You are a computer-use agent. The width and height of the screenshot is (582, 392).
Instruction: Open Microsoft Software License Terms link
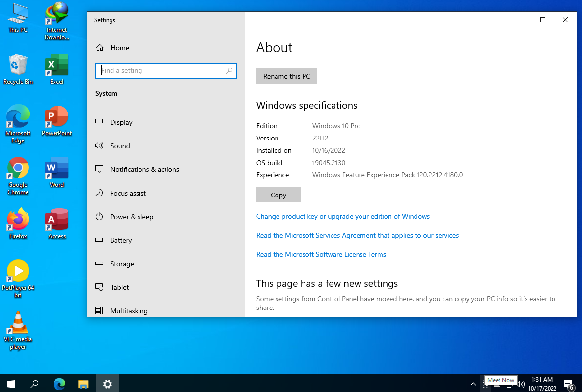(x=321, y=254)
